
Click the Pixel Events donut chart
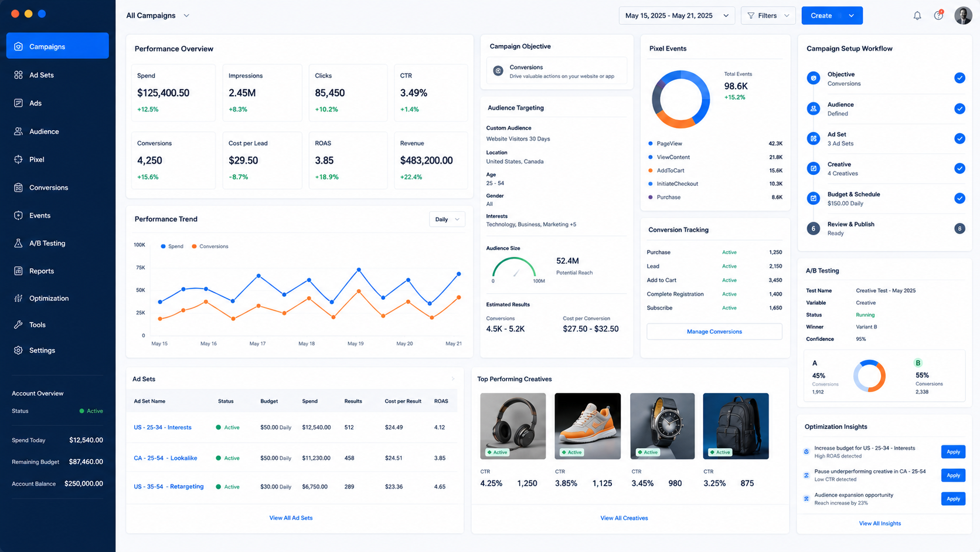[x=680, y=99]
